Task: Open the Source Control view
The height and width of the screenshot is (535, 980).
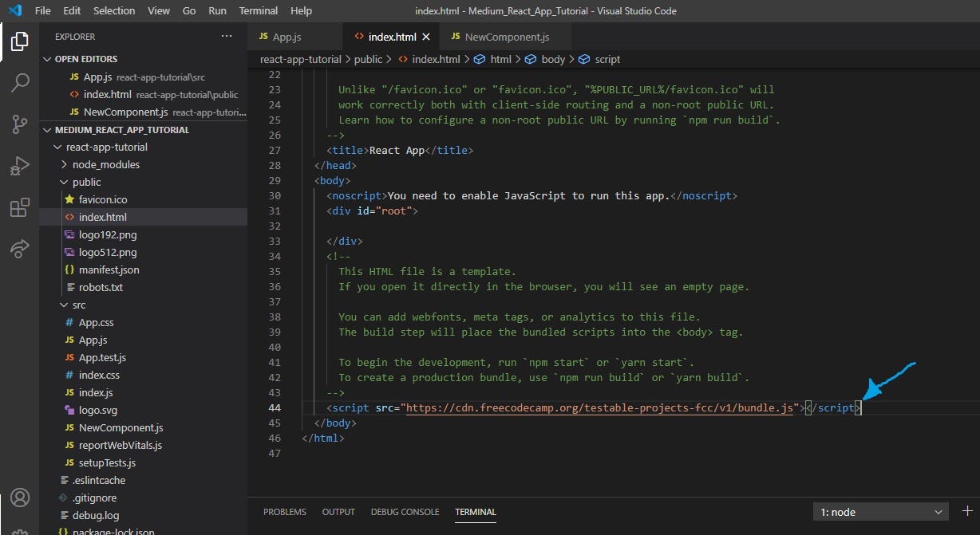Action: [20, 124]
